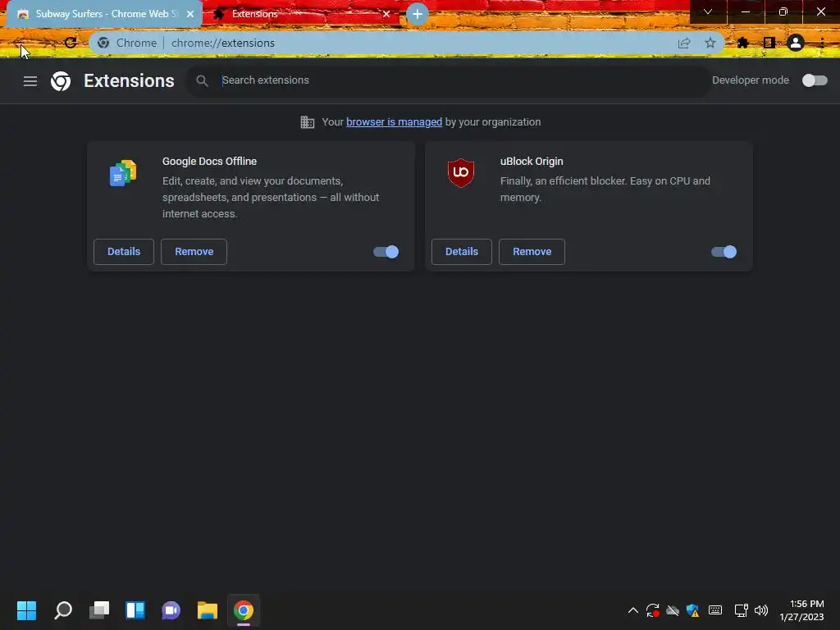Image resolution: width=840 pixels, height=630 pixels.
Task: Open the side panel icon
Action: (x=769, y=43)
